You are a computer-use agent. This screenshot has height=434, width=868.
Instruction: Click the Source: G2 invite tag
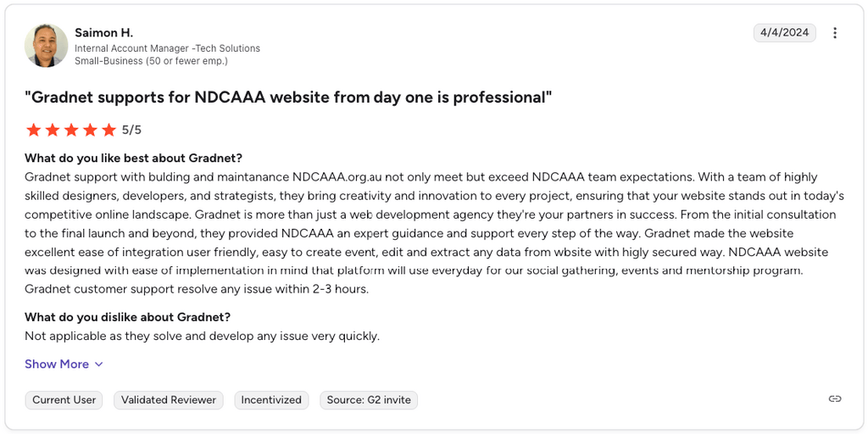369,400
